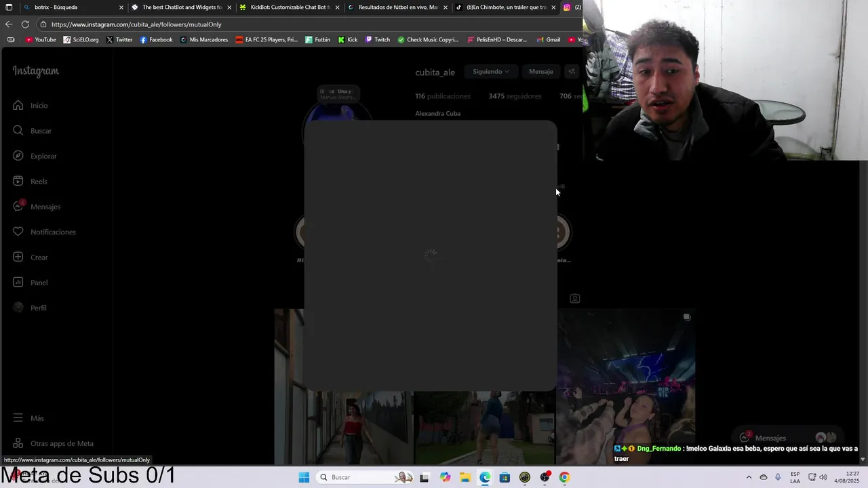Screen dimensions: 868x488
Task: Expand the Siguiendo dropdown button
Action: click(x=492, y=71)
